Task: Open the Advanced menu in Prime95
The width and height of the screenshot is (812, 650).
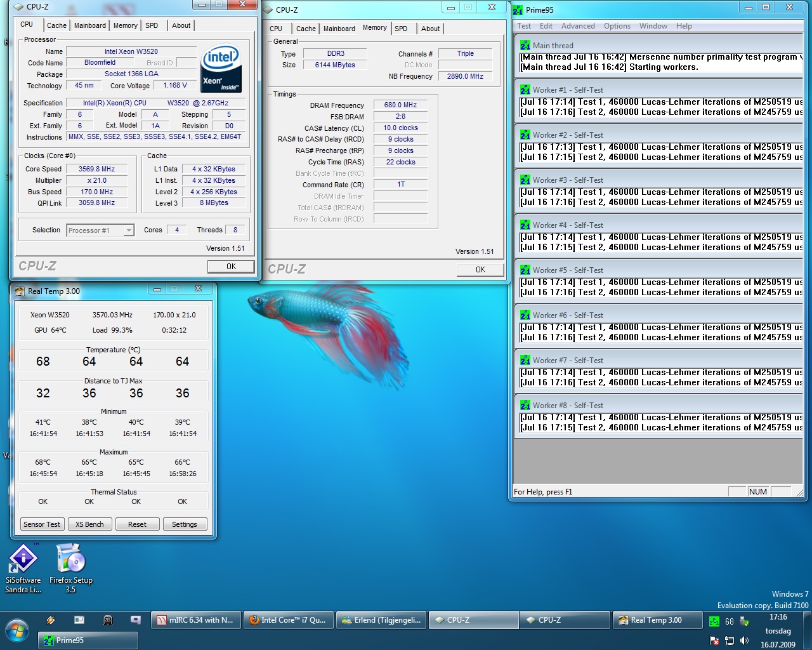Action: pyautogui.click(x=578, y=26)
